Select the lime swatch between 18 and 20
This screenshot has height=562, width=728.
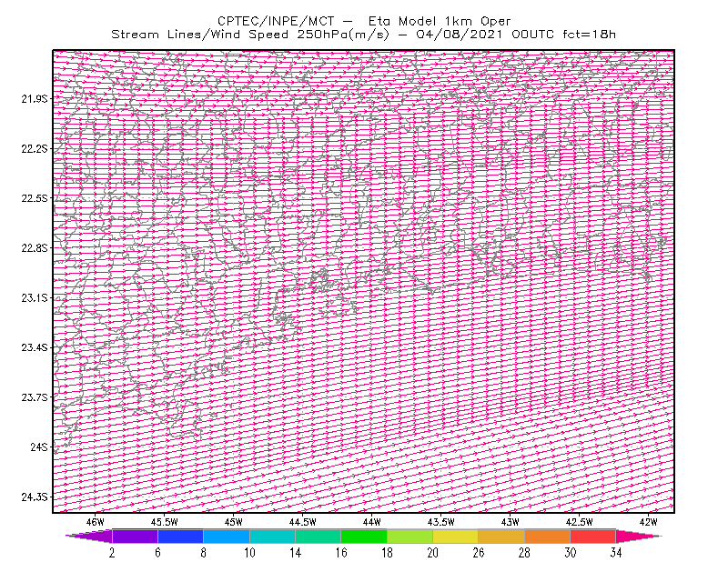coord(410,536)
